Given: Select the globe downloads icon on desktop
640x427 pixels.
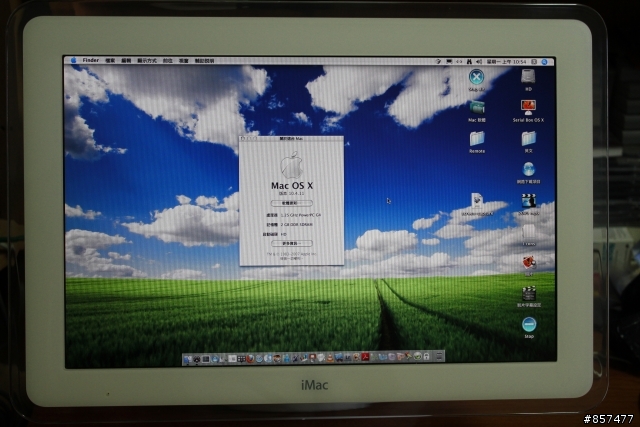Looking at the screenshot, I should (528, 169).
